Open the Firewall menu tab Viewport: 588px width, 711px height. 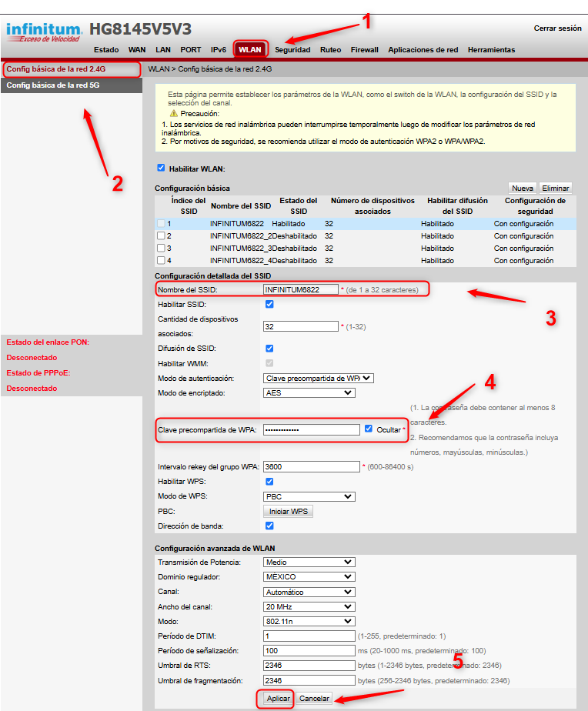coord(364,50)
